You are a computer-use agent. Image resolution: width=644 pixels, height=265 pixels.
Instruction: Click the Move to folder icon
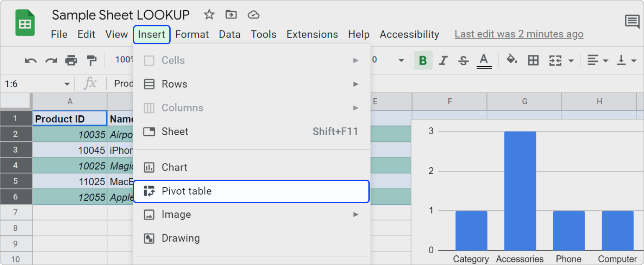231,15
